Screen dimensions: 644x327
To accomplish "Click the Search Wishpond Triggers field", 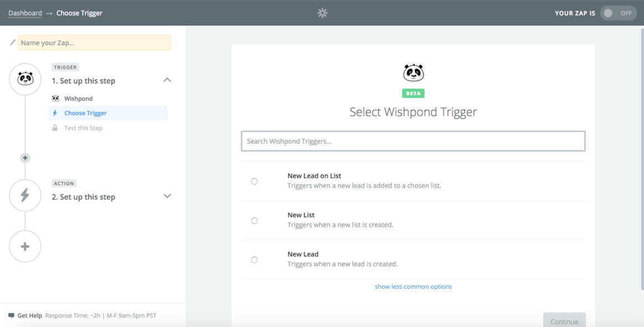I will click(x=413, y=141).
